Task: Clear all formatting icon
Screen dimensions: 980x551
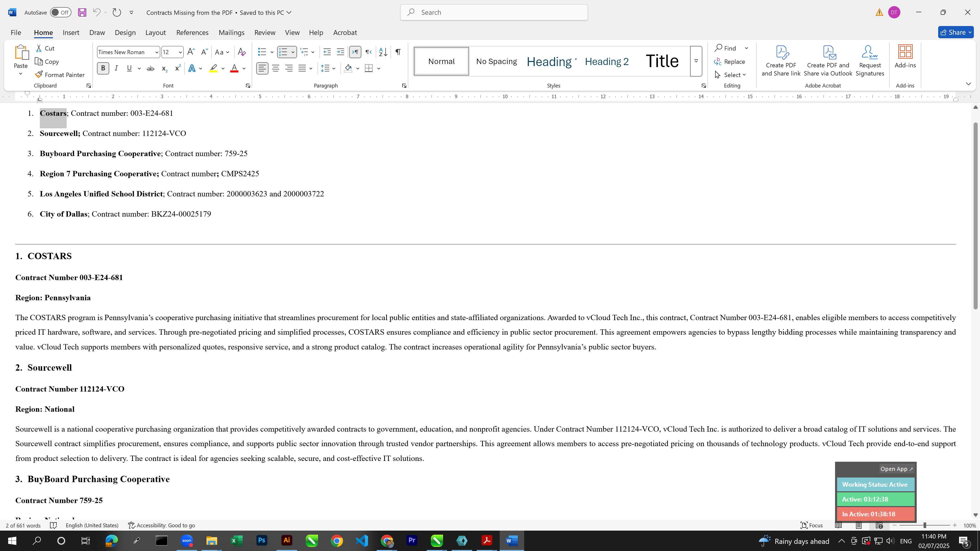Action: 242,52
